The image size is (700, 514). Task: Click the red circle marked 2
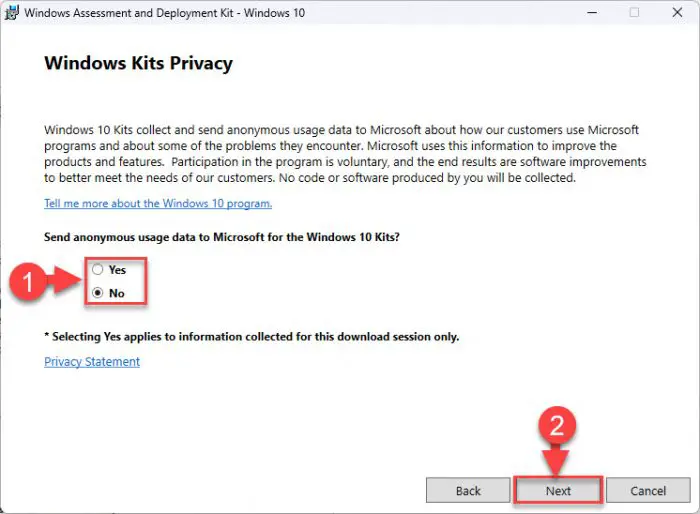click(557, 425)
